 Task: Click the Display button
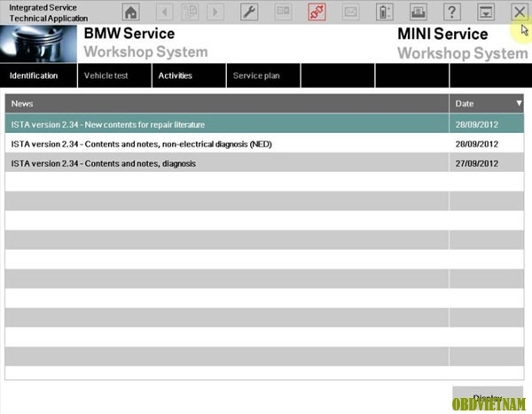(x=488, y=398)
